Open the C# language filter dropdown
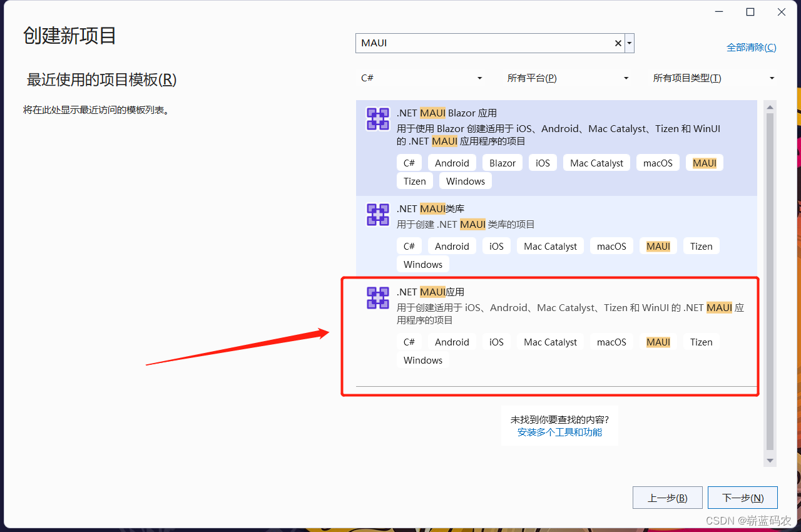Image resolution: width=801 pixels, height=532 pixels. point(422,78)
